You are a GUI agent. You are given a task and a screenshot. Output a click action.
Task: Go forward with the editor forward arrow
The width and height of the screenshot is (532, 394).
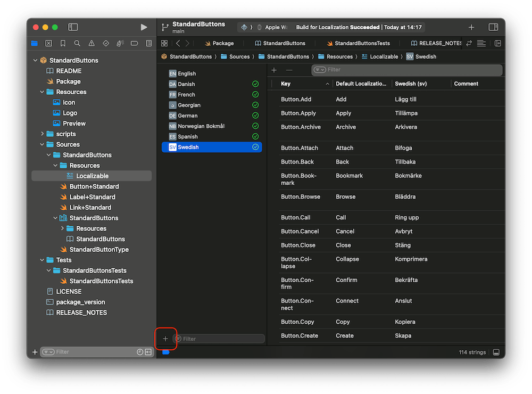[187, 43]
